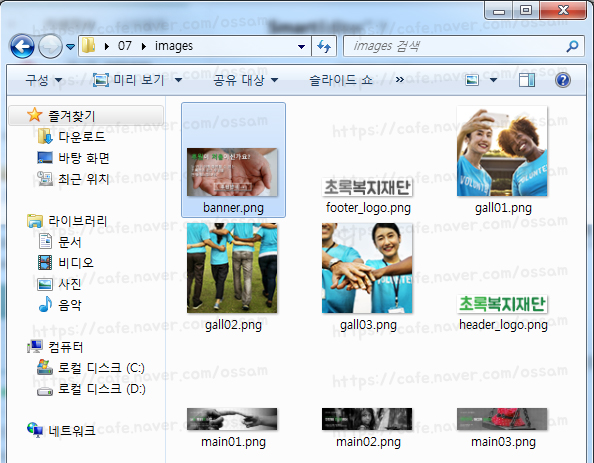The height and width of the screenshot is (463, 594).
Task: Select the gall03.png thumbnail
Action: pyautogui.click(x=367, y=268)
